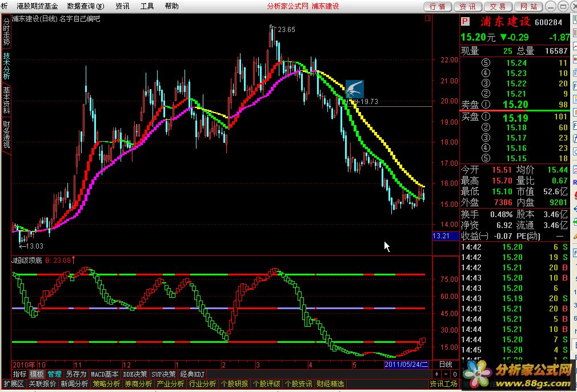Image resolution: width=577 pixels, height=392 pixels.
Task: Click the 2011/05/24 date marker on the timeline
Action: click(406, 365)
